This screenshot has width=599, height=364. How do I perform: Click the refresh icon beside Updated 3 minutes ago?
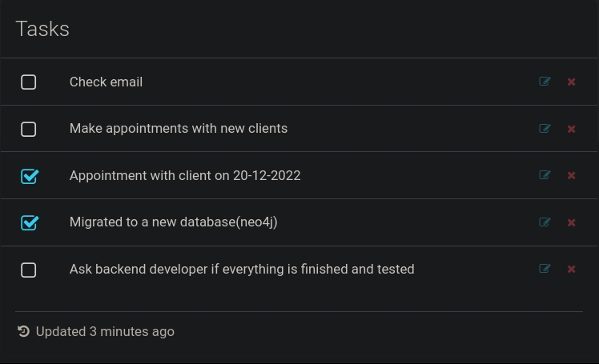tap(23, 331)
